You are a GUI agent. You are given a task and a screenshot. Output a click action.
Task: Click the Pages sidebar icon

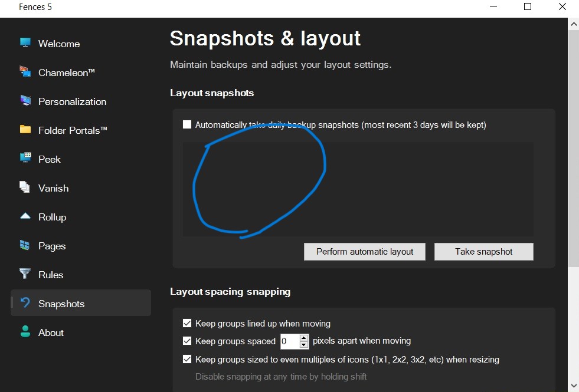[25, 245]
